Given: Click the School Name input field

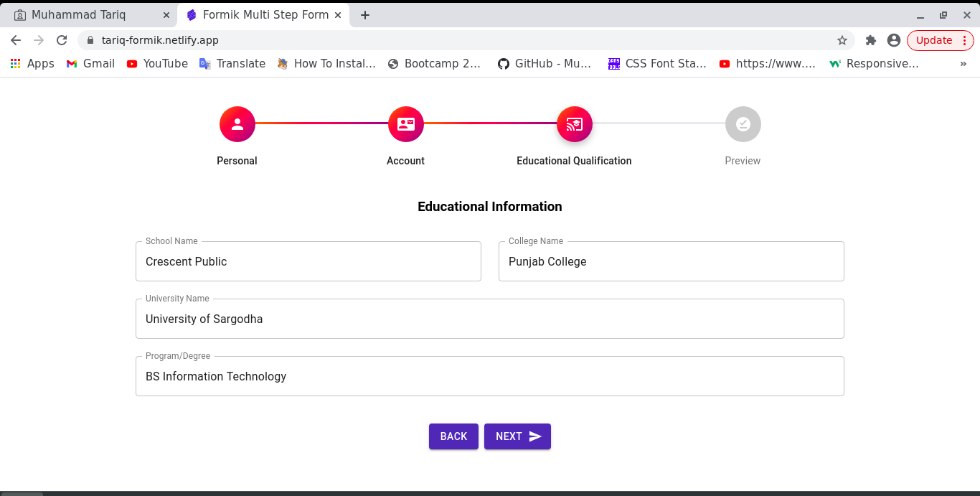Looking at the screenshot, I should [x=308, y=261].
